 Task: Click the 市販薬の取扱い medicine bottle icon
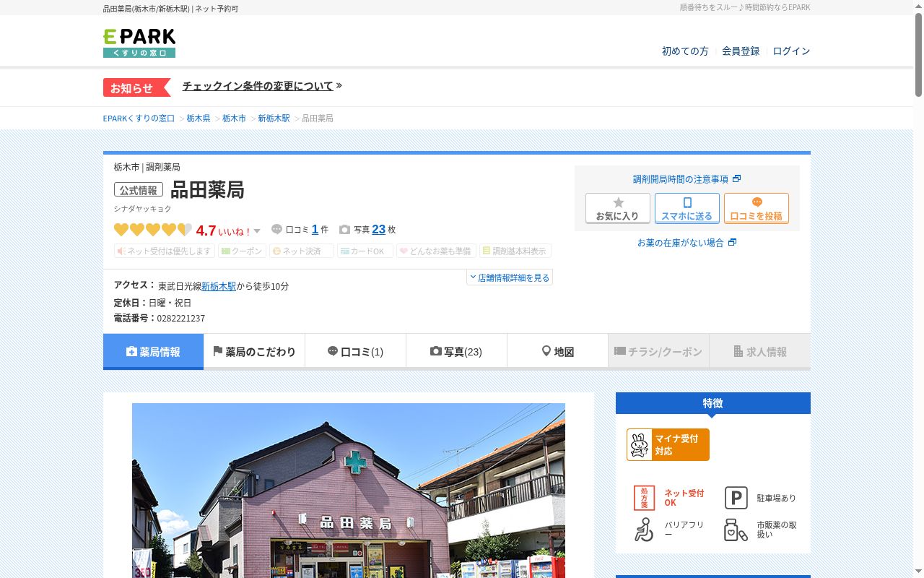pos(736,530)
